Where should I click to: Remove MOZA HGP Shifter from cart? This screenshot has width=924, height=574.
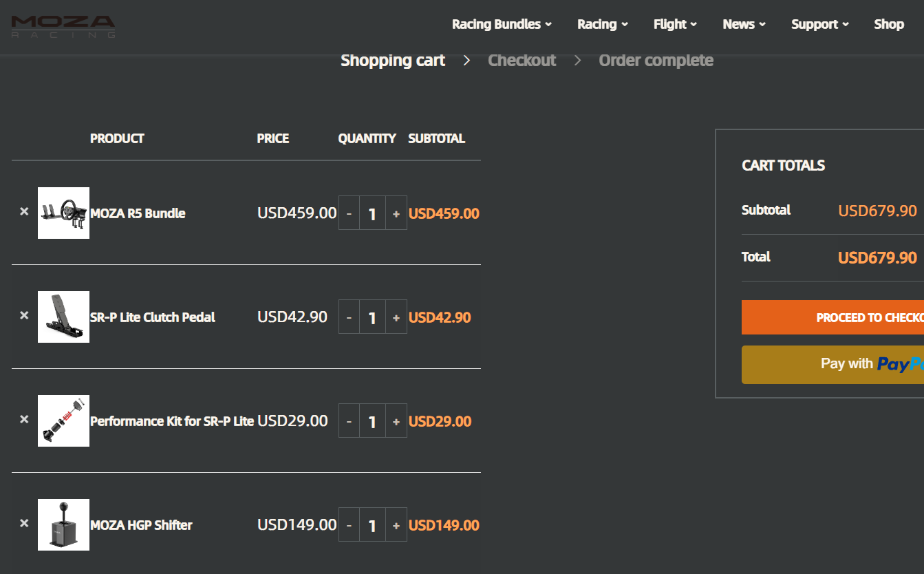[24, 524]
